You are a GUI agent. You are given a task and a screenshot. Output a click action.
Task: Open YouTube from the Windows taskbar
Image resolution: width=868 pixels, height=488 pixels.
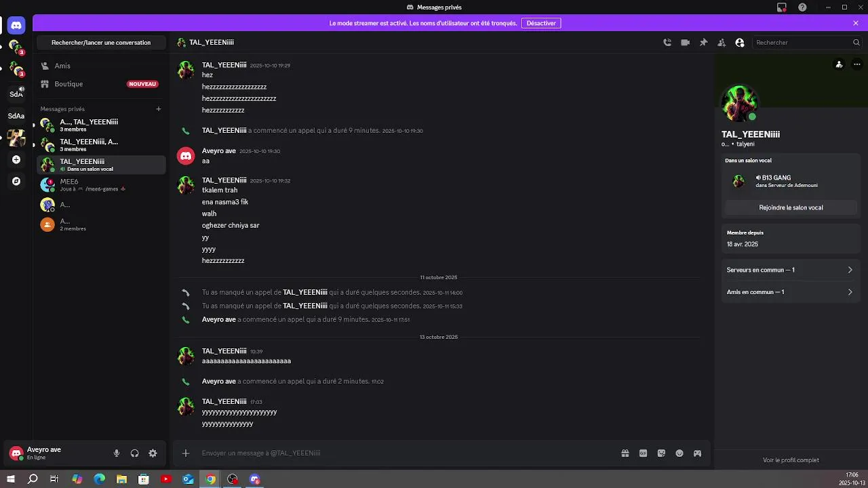coord(166,479)
